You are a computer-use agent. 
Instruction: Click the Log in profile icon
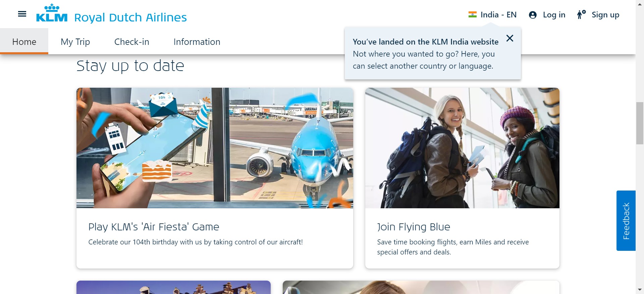[533, 15]
